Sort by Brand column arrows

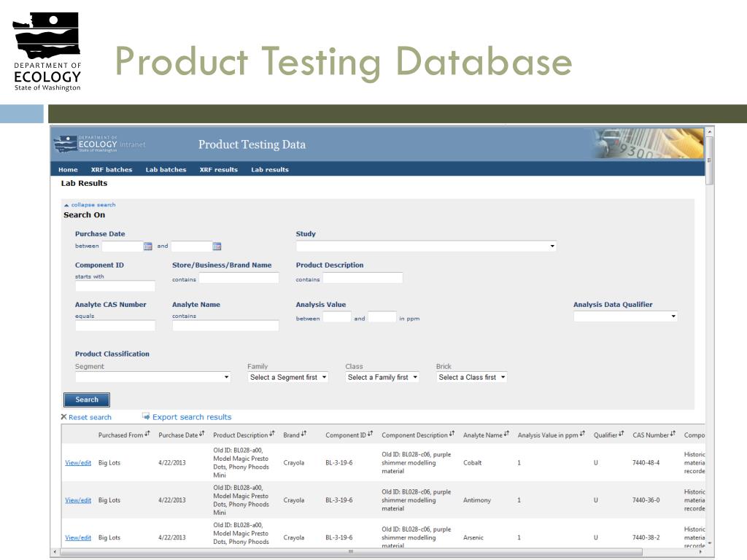click(303, 435)
